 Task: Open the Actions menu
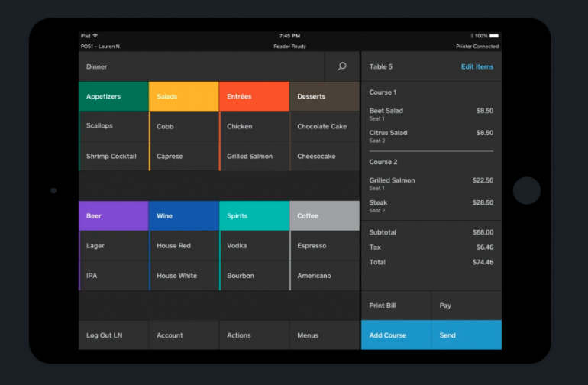254,335
